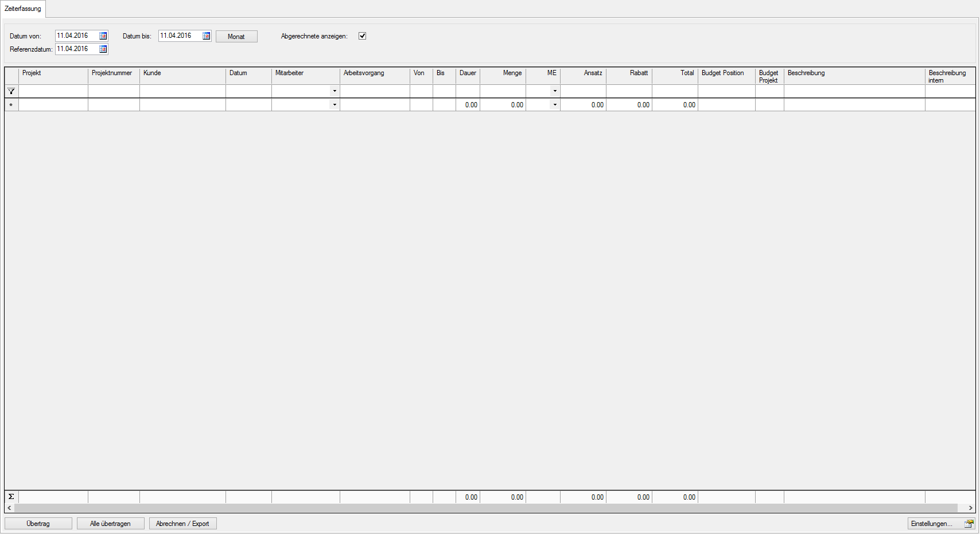
Task: Click the new row asterisk marker
Action: point(11,105)
